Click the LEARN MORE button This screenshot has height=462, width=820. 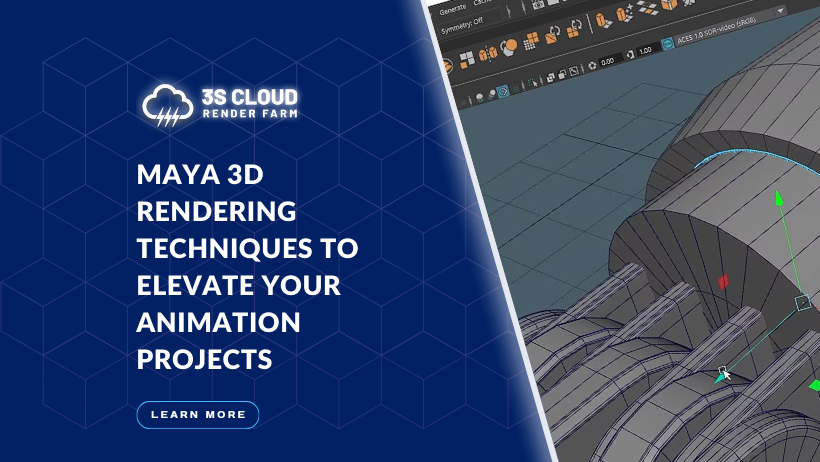tap(198, 414)
